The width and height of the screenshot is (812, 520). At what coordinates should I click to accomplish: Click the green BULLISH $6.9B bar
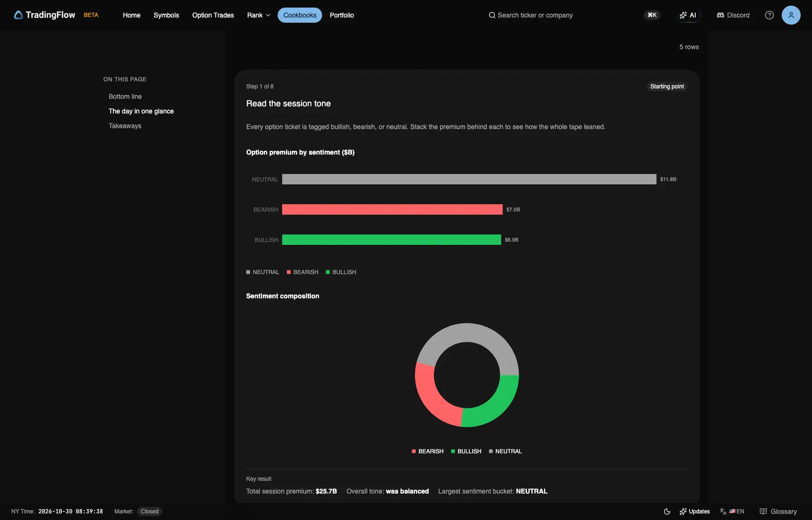(391, 240)
